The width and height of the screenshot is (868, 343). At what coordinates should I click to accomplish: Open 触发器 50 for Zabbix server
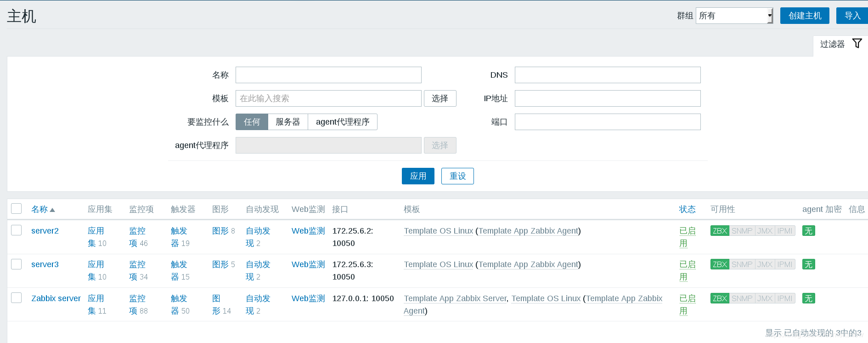pyautogui.click(x=180, y=304)
